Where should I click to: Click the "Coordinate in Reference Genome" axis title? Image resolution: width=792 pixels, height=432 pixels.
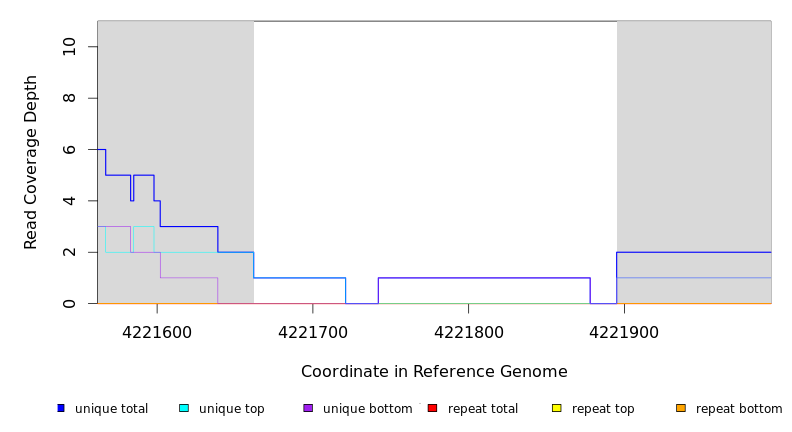point(434,372)
